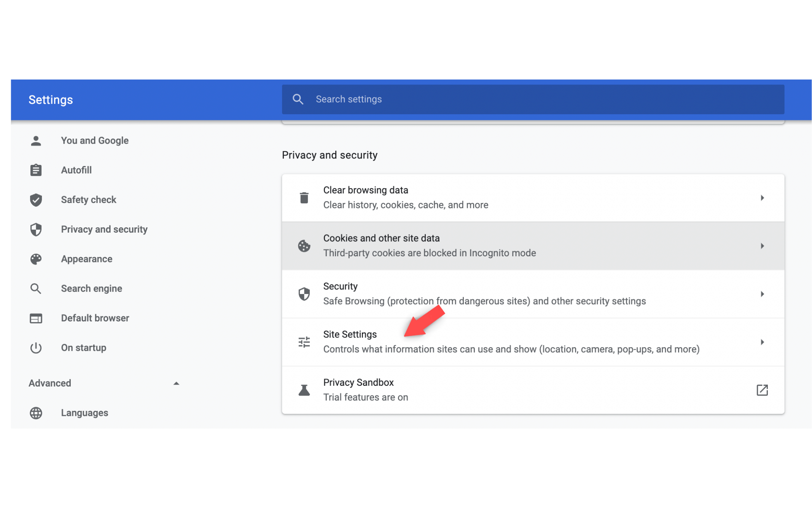The height and width of the screenshot is (508, 812).
Task: Click the Appearance palette icon
Action: pos(36,259)
